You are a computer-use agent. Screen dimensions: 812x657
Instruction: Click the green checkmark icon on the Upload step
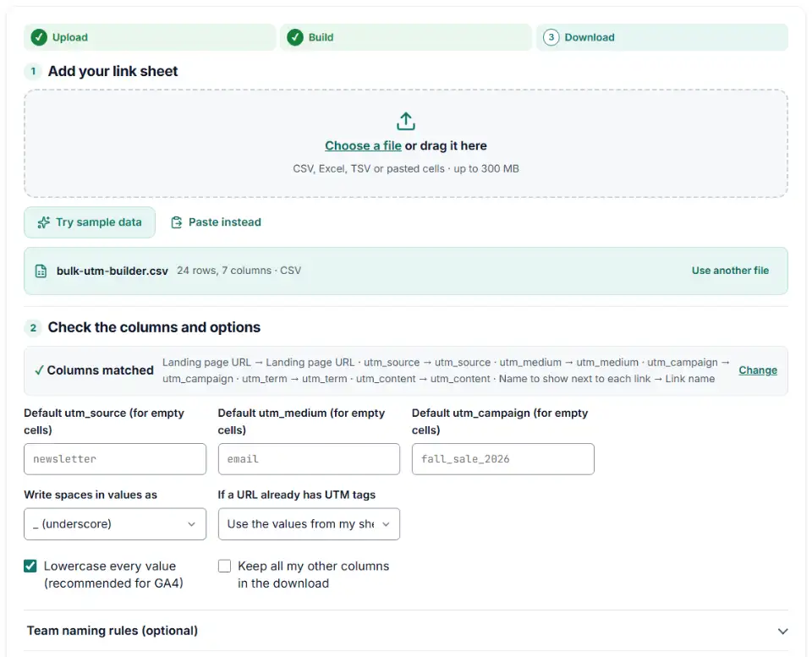coord(39,37)
